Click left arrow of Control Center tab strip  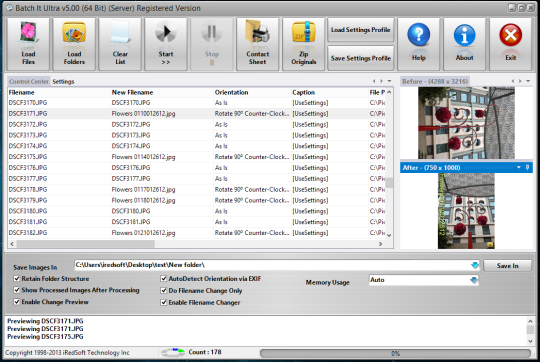tap(374, 81)
